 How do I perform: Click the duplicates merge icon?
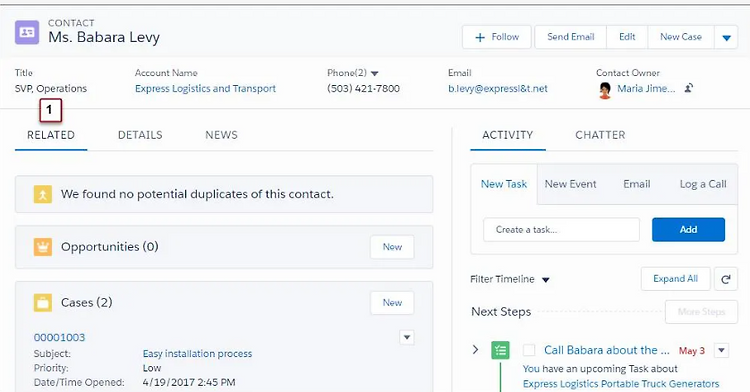pos(43,194)
